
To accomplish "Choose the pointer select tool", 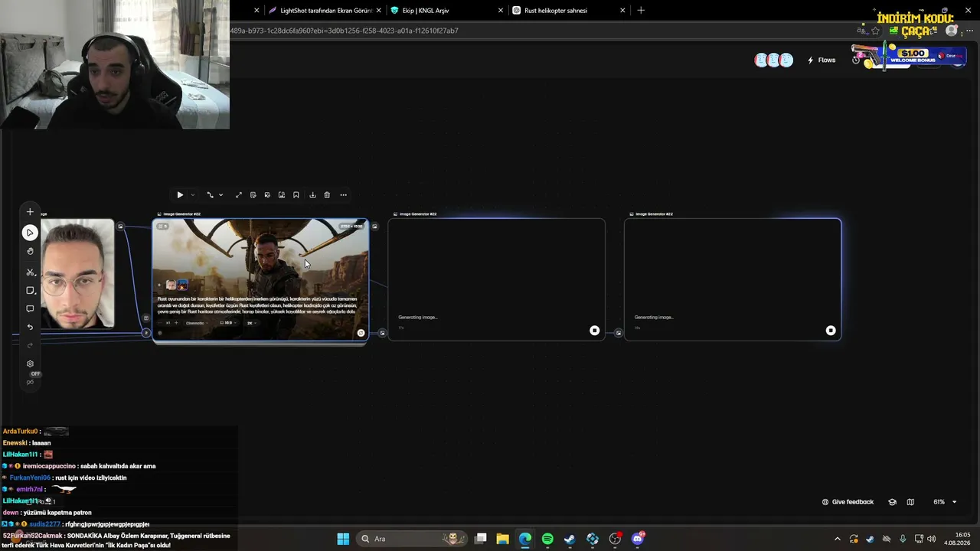I will (30, 233).
